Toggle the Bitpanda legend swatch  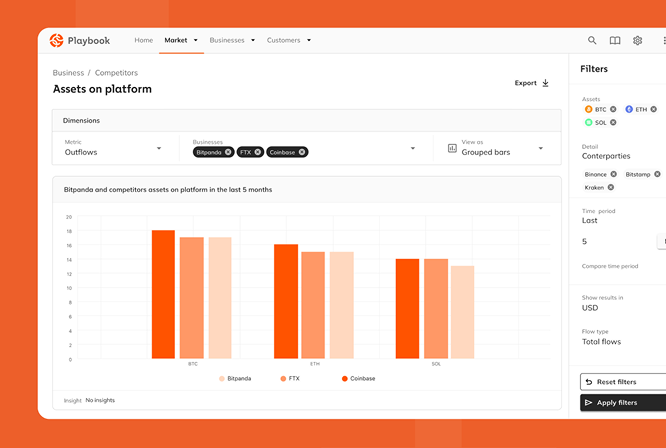pos(222,378)
